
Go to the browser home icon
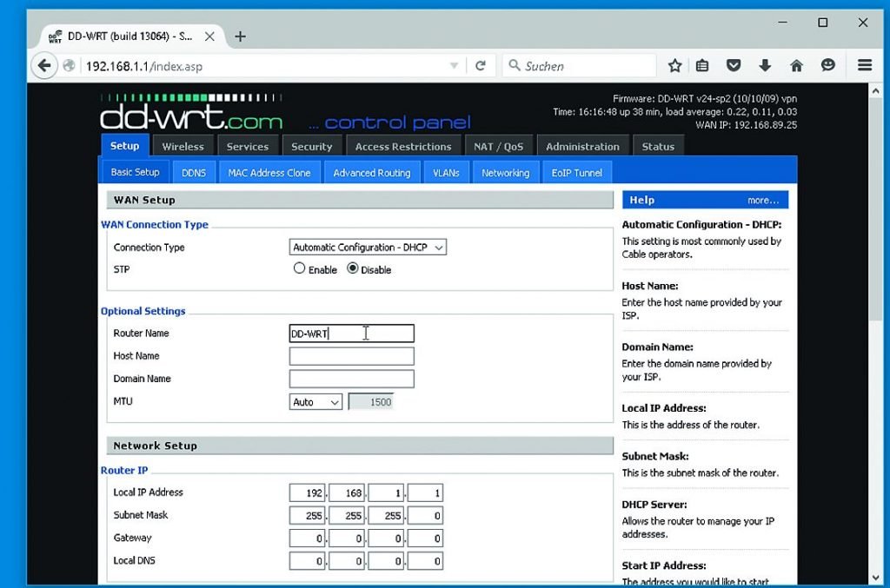click(796, 66)
